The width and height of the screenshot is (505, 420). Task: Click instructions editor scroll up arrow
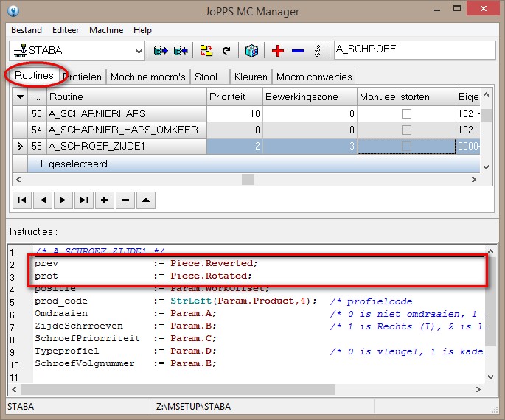(490, 252)
